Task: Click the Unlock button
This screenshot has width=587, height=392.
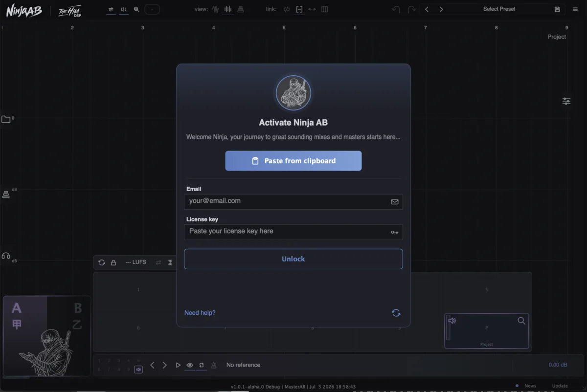Action: pos(293,259)
